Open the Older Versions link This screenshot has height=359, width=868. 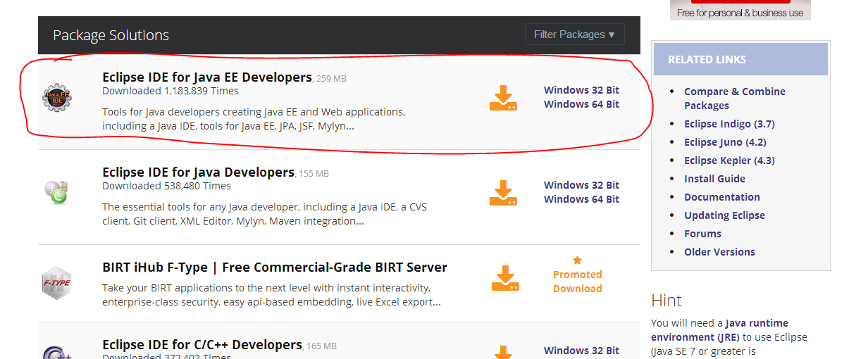[719, 252]
